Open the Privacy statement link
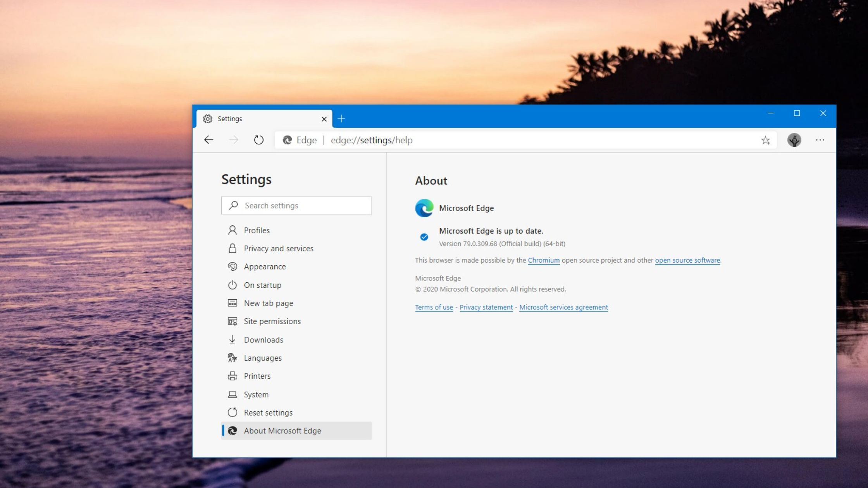This screenshot has width=868, height=488. pos(486,307)
